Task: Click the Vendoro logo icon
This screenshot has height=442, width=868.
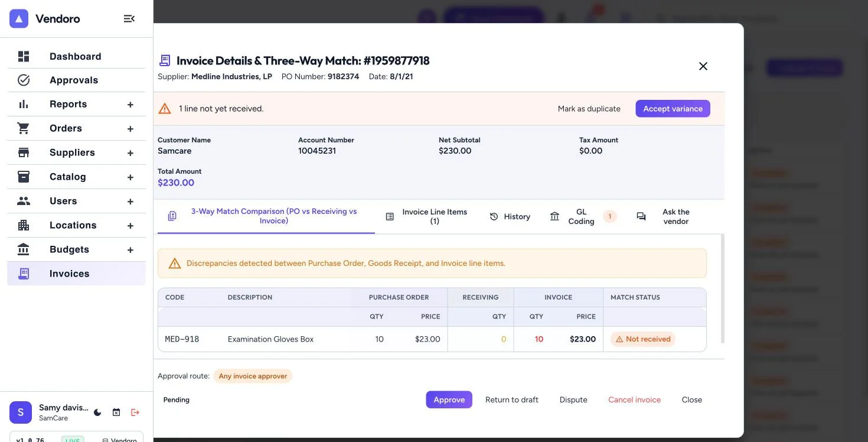Action: [19, 19]
